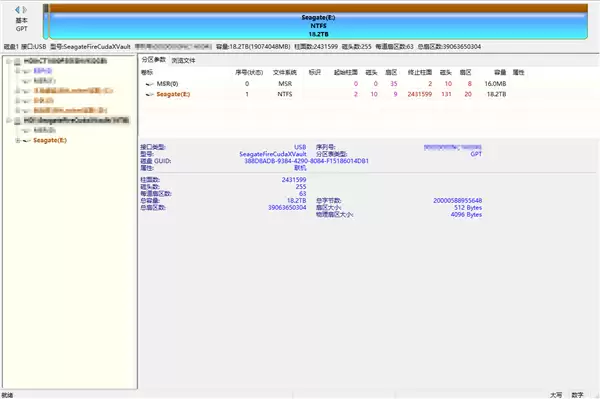Click the 标识 column header

(x=315, y=72)
